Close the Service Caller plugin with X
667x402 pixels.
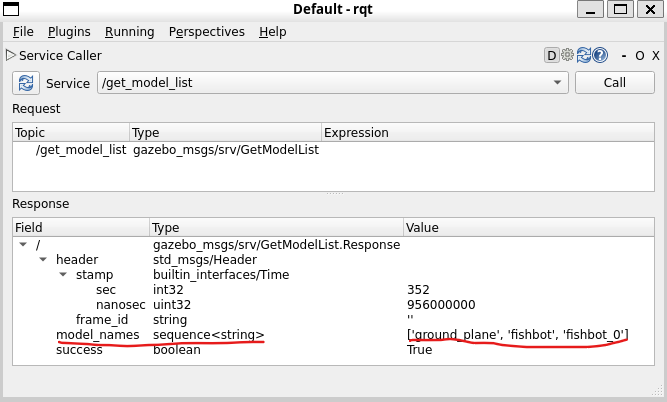pos(656,56)
